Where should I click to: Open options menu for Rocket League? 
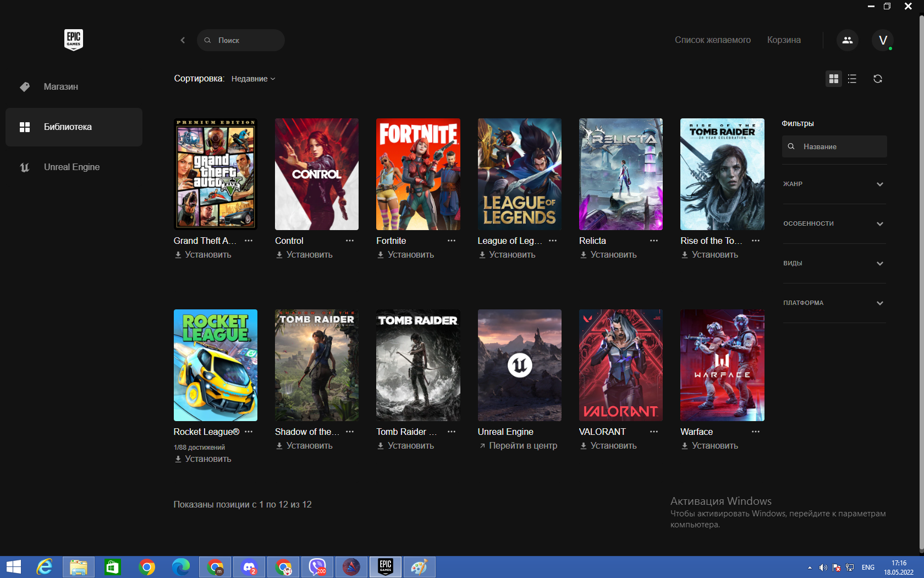coord(249,432)
